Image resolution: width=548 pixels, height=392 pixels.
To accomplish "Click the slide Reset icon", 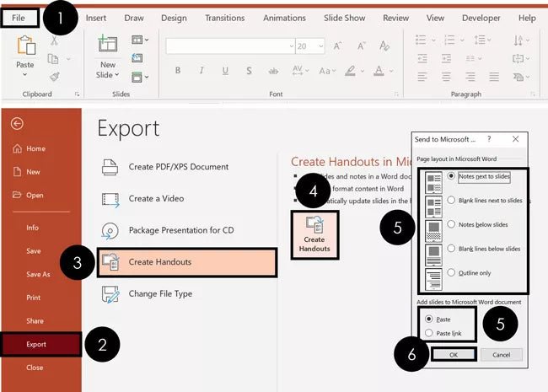I will (137, 57).
